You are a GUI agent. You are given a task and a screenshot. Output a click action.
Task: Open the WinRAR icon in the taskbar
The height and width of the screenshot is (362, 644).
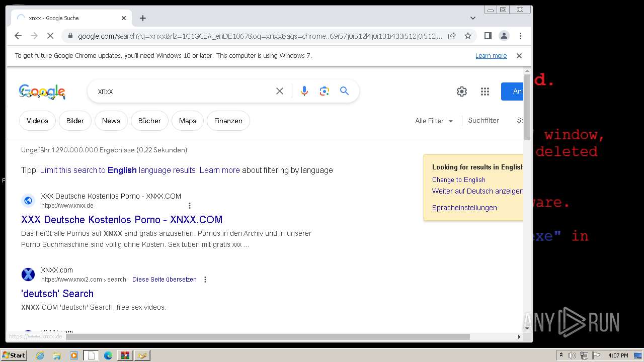coord(125,355)
